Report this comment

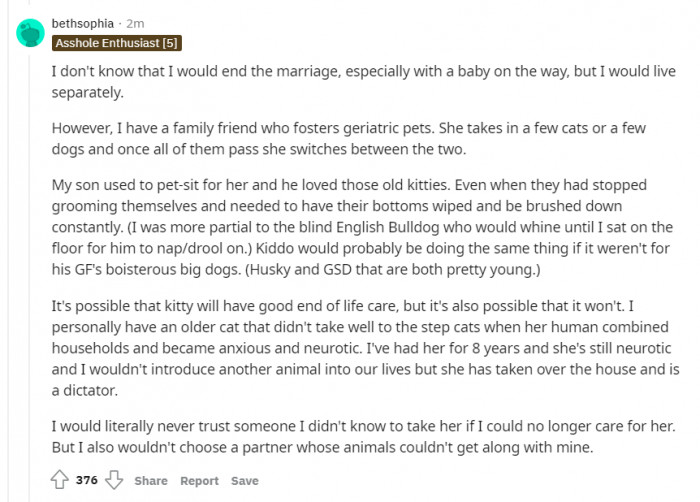199,481
